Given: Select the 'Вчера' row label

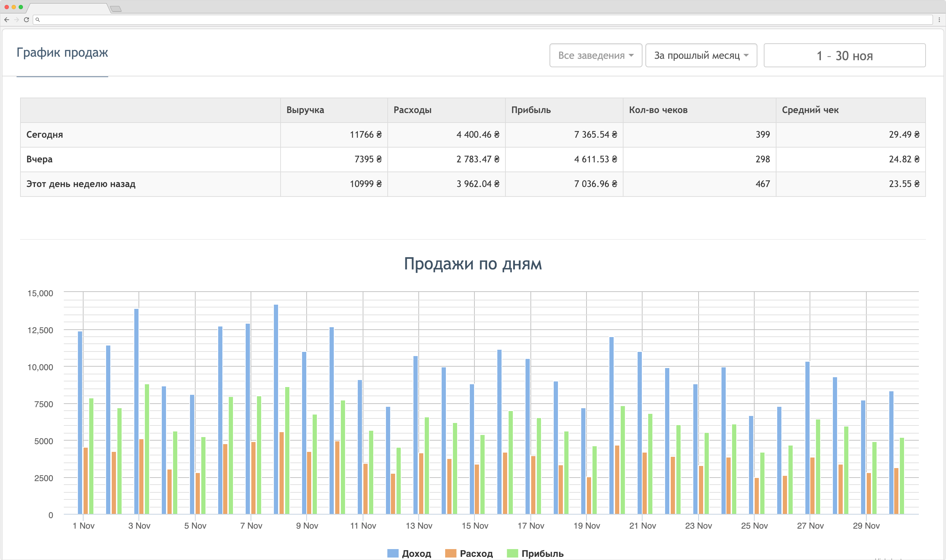Looking at the screenshot, I should point(39,159).
